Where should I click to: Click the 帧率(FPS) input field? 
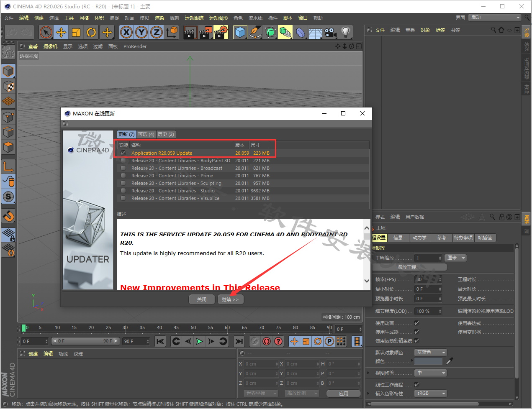click(x=428, y=279)
